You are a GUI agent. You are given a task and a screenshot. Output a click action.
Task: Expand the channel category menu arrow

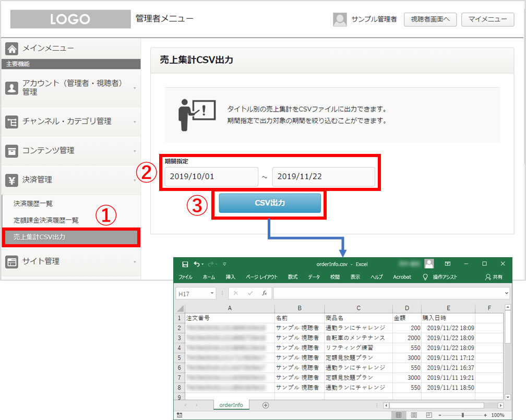(x=135, y=122)
